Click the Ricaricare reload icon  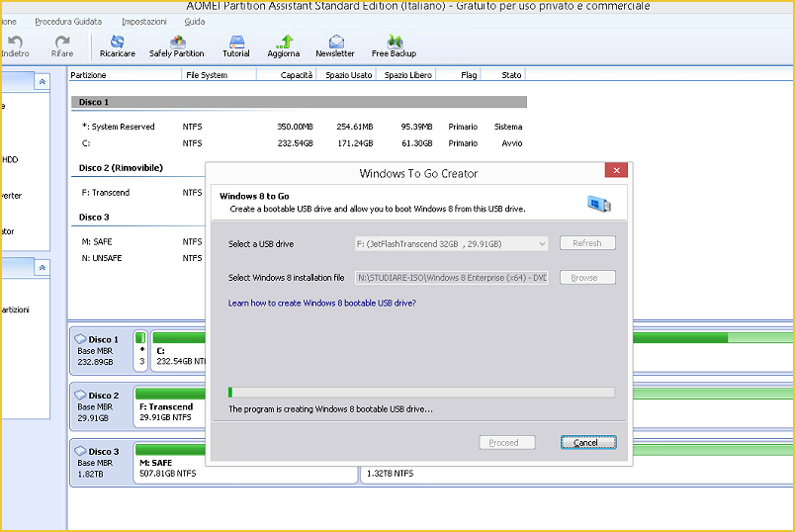(x=117, y=42)
